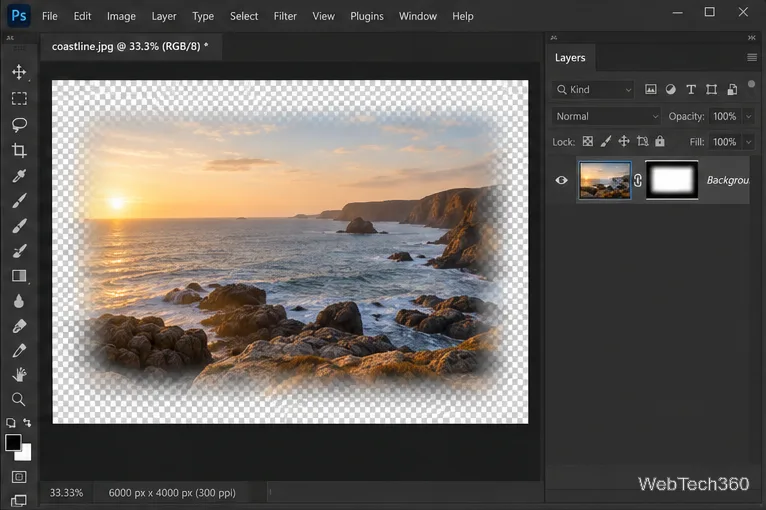Screen dimensions: 766x510
Task: Select the Layers panel tab
Action: [x=570, y=58]
